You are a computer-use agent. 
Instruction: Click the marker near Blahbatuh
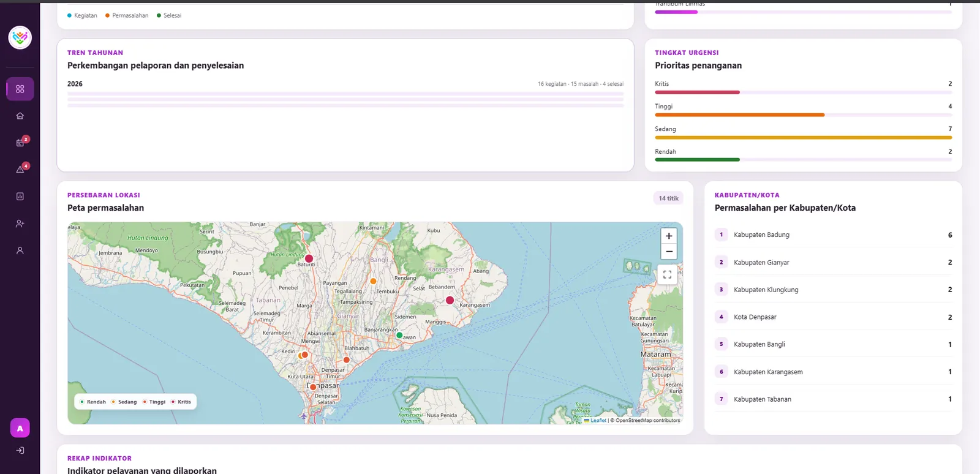click(347, 359)
